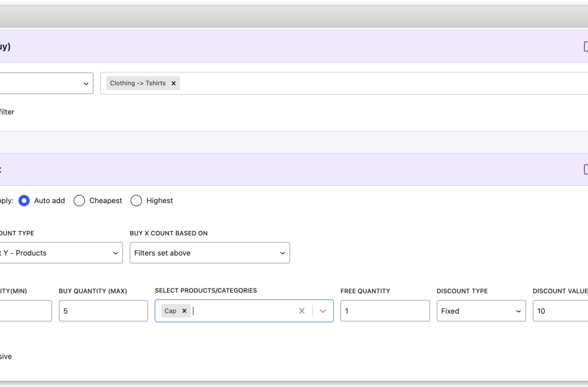The height and width of the screenshot is (387, 588).
Task: Open the Discount Type dropdown showing Fixed
Action: coord(481,311)
